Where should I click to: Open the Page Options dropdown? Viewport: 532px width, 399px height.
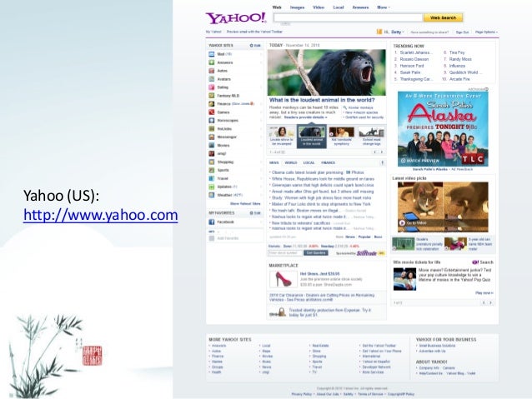pyautogui.click(x=486, y=32)
